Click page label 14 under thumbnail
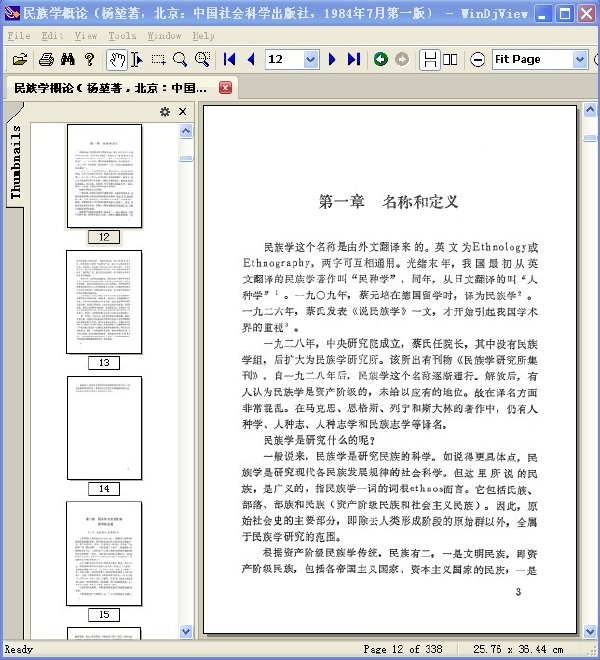Screen dimensions: 600x660 pos(104,489)
